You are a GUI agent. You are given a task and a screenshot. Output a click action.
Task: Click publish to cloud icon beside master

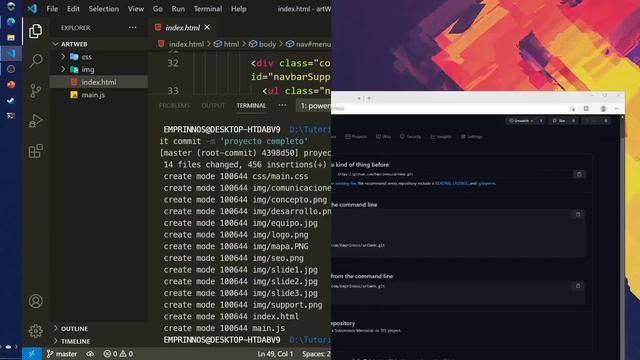[90, 354]
